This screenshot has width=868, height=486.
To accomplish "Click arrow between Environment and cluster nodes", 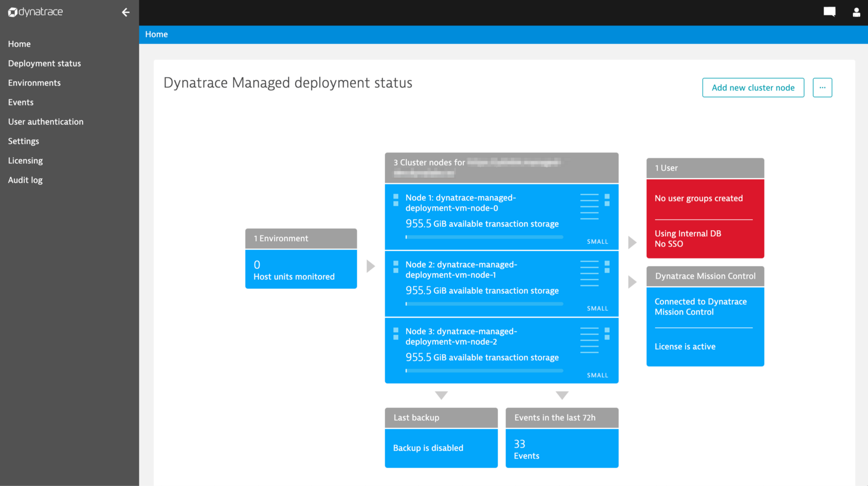I will click(x=371, y=266).
